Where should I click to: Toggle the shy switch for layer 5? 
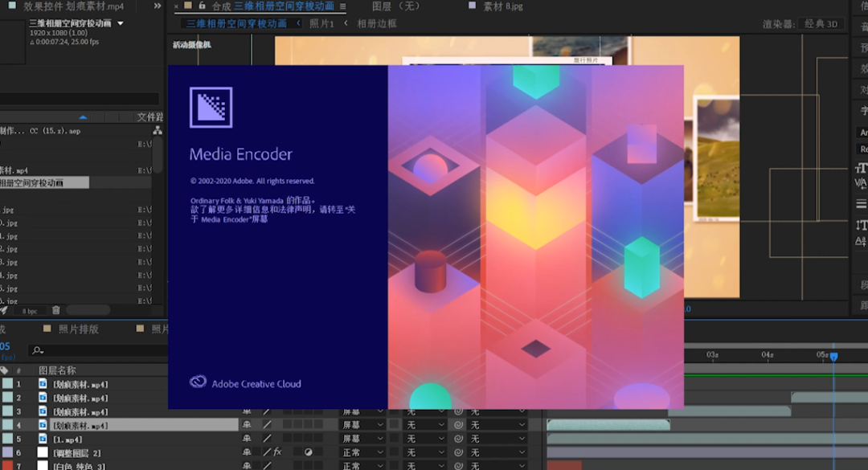tap(247, 439)
